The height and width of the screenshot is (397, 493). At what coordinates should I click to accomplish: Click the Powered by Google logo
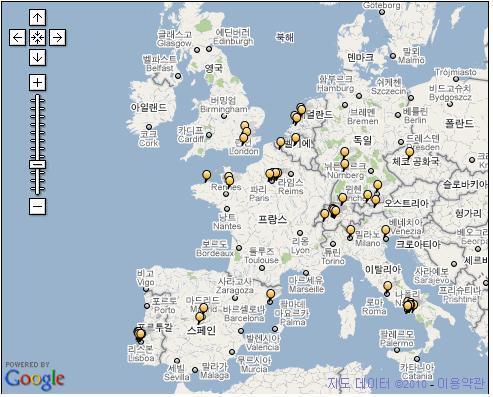click(x=34, y=376)
